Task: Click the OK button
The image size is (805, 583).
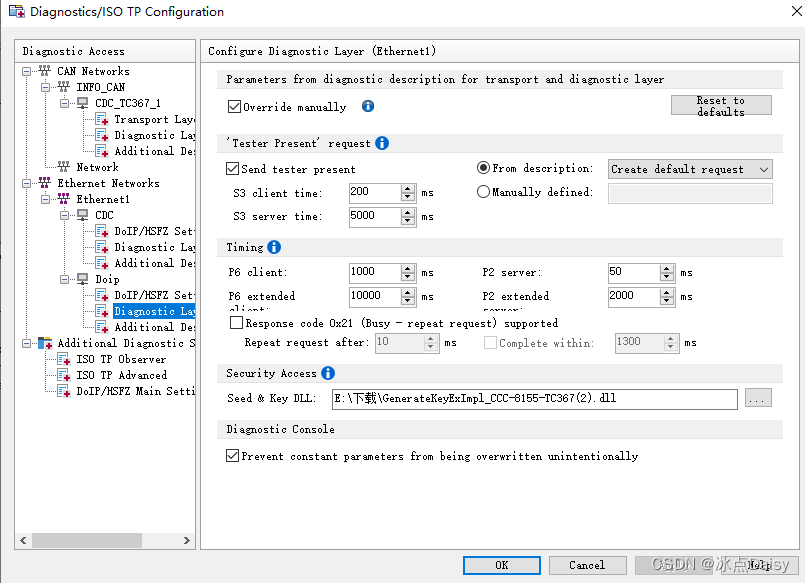Action: tap(501, 565)
